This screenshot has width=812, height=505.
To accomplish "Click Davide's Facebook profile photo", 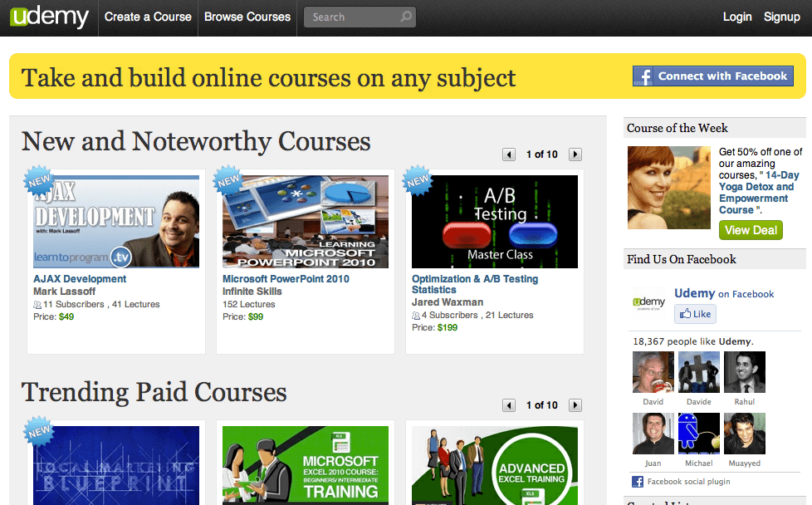I will coord(699,372).
